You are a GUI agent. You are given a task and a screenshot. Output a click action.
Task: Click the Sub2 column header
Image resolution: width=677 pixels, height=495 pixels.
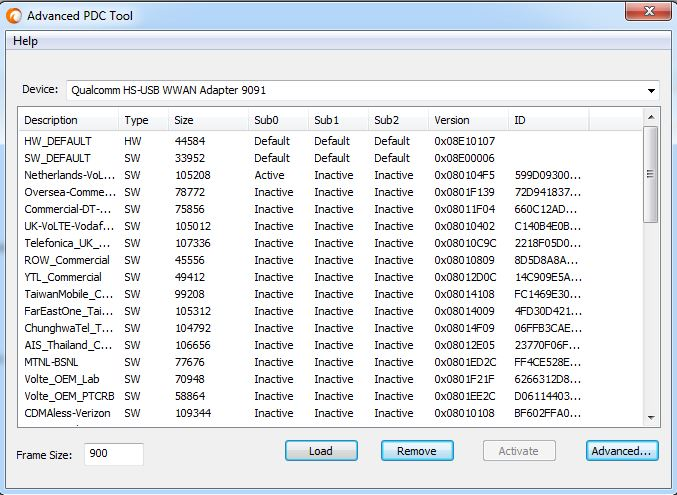tap(399, 120)
